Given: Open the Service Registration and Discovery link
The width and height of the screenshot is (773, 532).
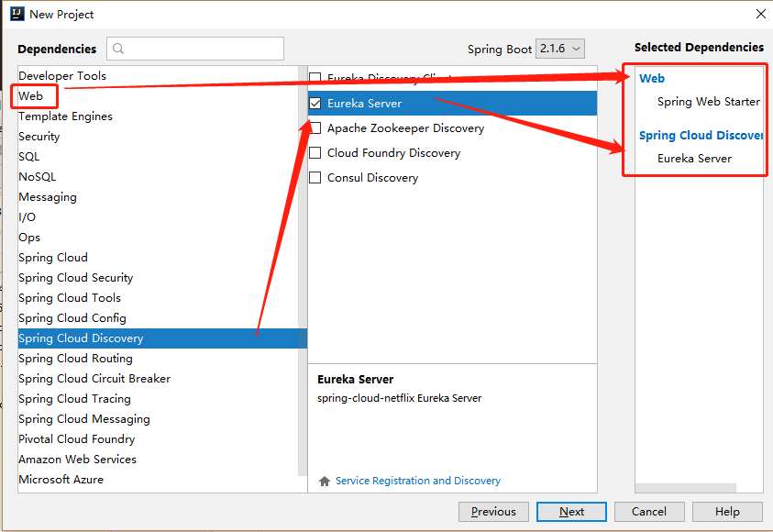Looking at the screenshot, I should click(418, 481).
